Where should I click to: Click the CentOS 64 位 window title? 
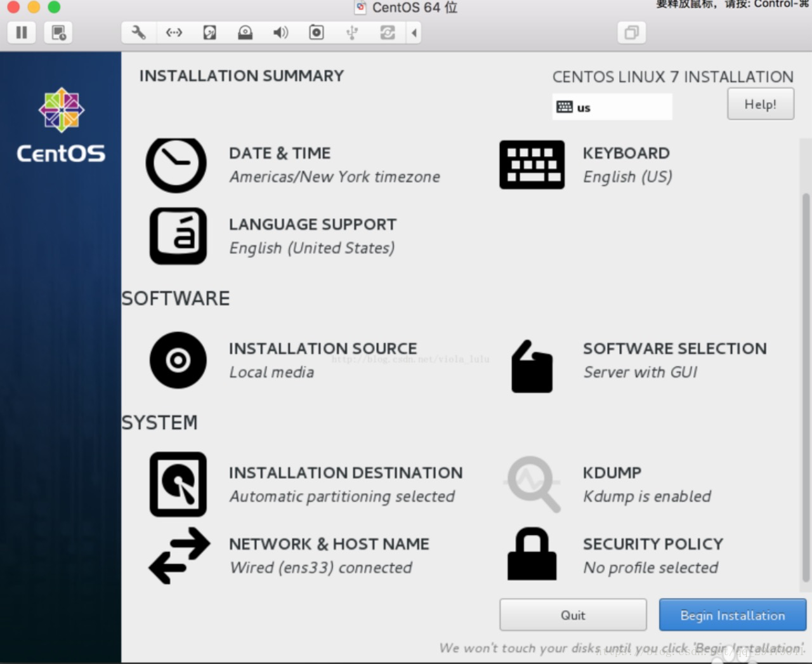tap(415, 8)
